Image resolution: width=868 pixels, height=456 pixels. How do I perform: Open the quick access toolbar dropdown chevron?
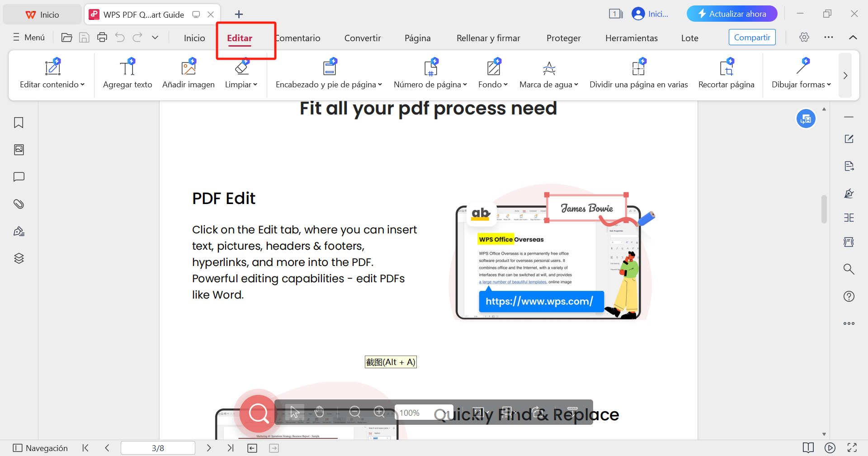(155, 38)
